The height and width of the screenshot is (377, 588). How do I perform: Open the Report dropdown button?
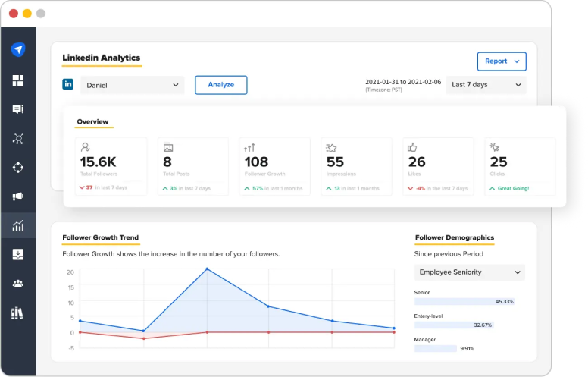(502, 61)
